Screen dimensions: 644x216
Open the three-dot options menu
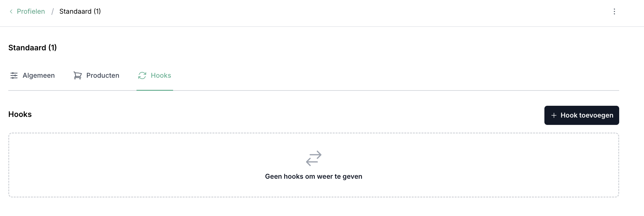click(614, 11)
